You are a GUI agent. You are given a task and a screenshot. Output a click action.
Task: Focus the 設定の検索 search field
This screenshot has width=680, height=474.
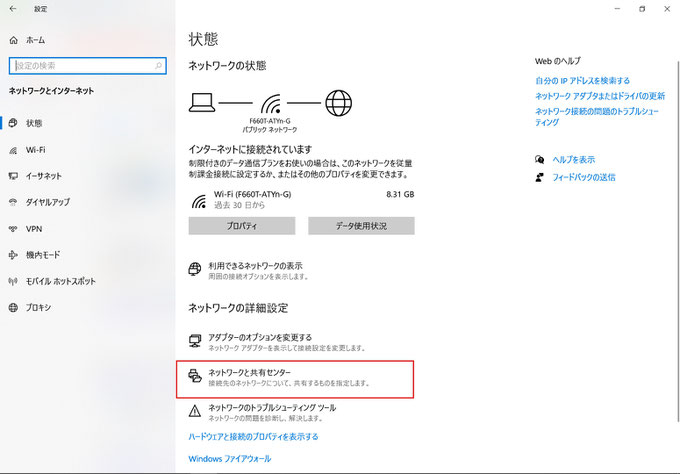pyautogui.click(x=88, y=66)
